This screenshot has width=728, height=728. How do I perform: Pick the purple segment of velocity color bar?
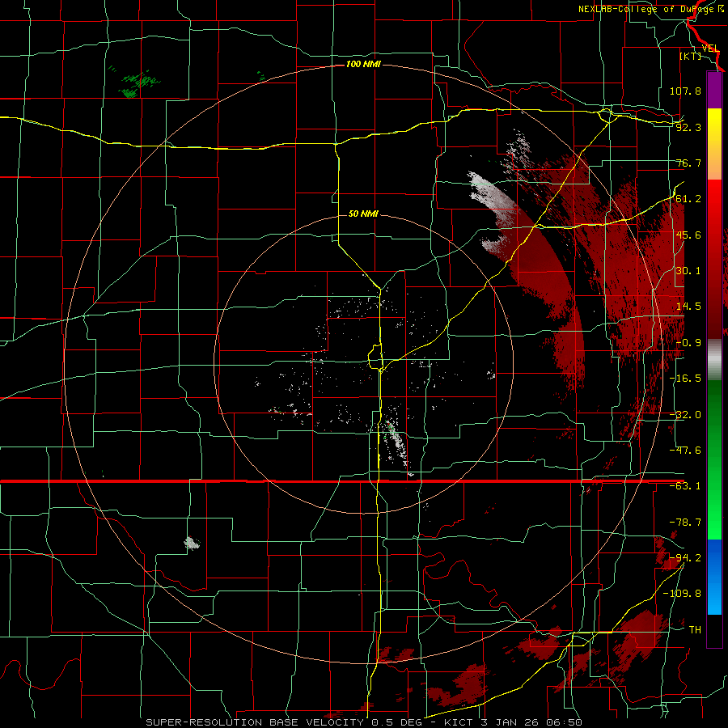click(x=714, y=90)
